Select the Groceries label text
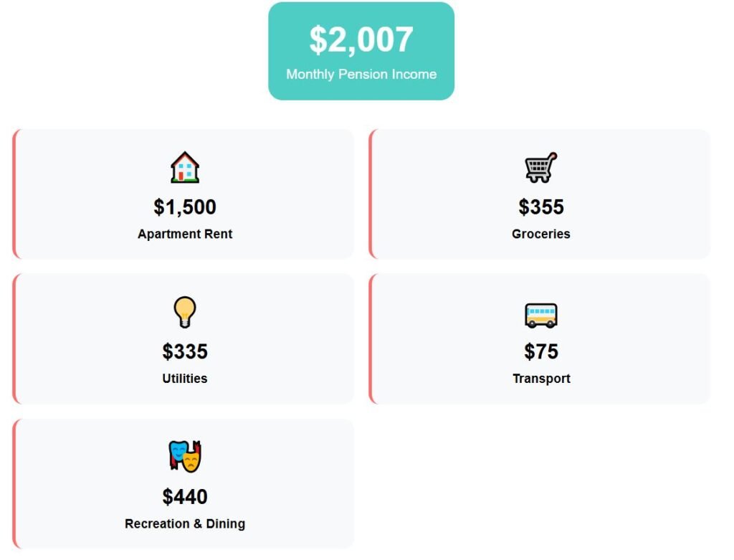The image size is (734, 560). pos(541,234)
